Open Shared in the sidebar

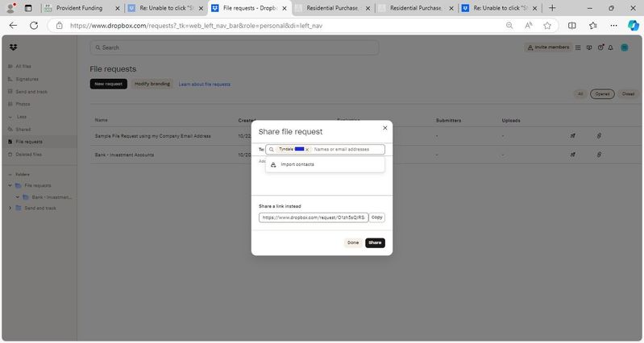tap(23, 130)
